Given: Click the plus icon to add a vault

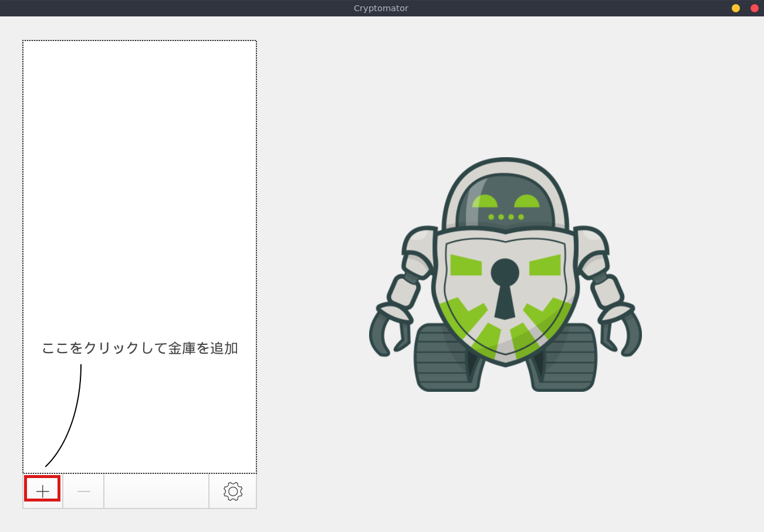Looking at the screenshot, I should click(42, 491).
